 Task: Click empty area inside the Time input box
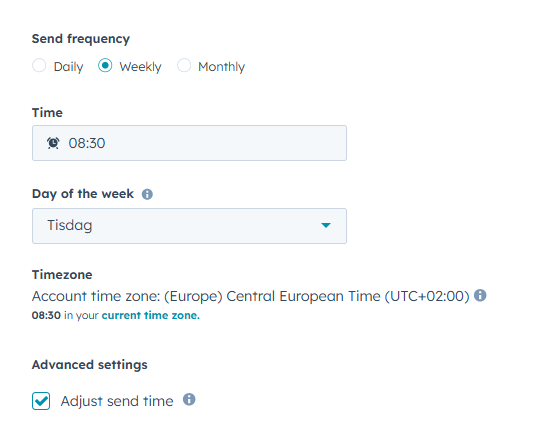point(226,143)
